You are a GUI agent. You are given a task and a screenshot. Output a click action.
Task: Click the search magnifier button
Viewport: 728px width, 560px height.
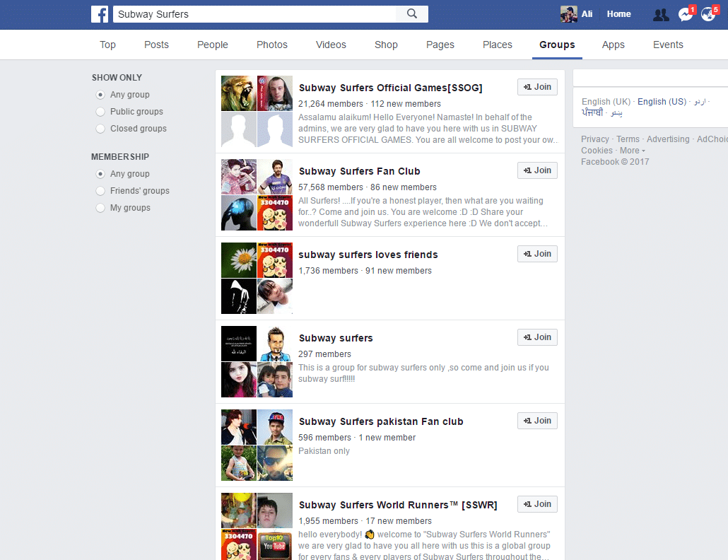coord(412,14)
